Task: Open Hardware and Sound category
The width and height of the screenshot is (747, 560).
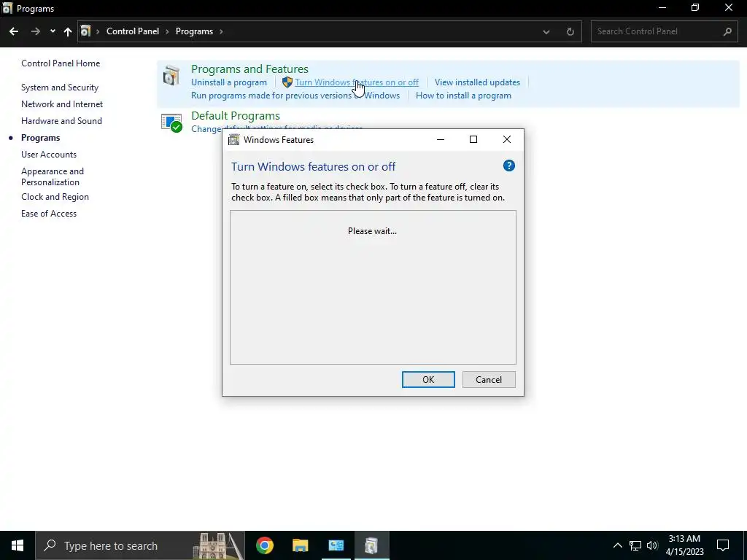Action: pos(61,121)
